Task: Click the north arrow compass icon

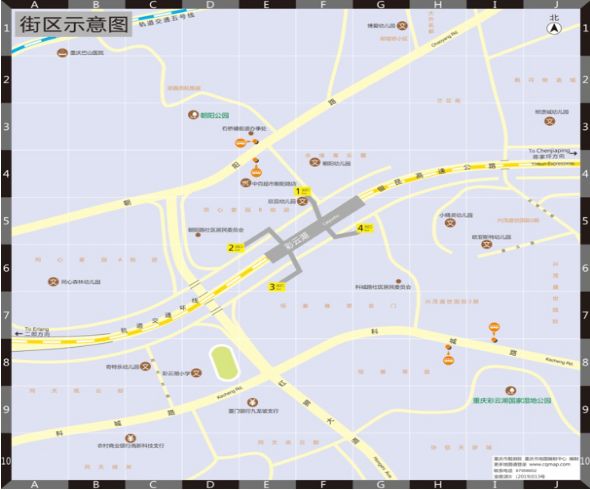Action: 554,28
